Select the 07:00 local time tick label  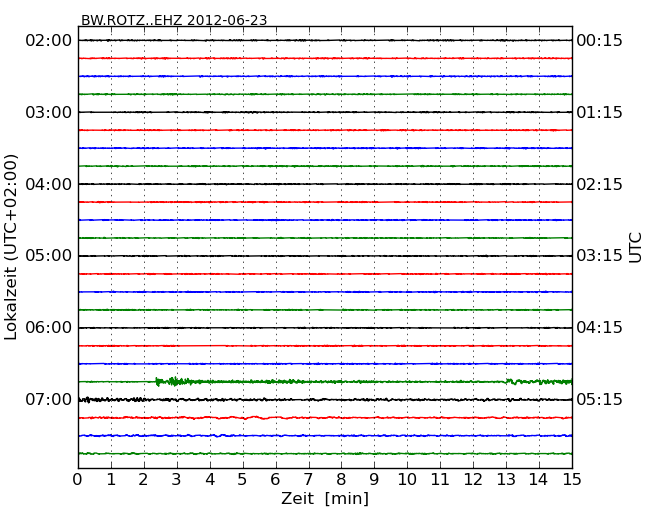[x=49, y=400]
